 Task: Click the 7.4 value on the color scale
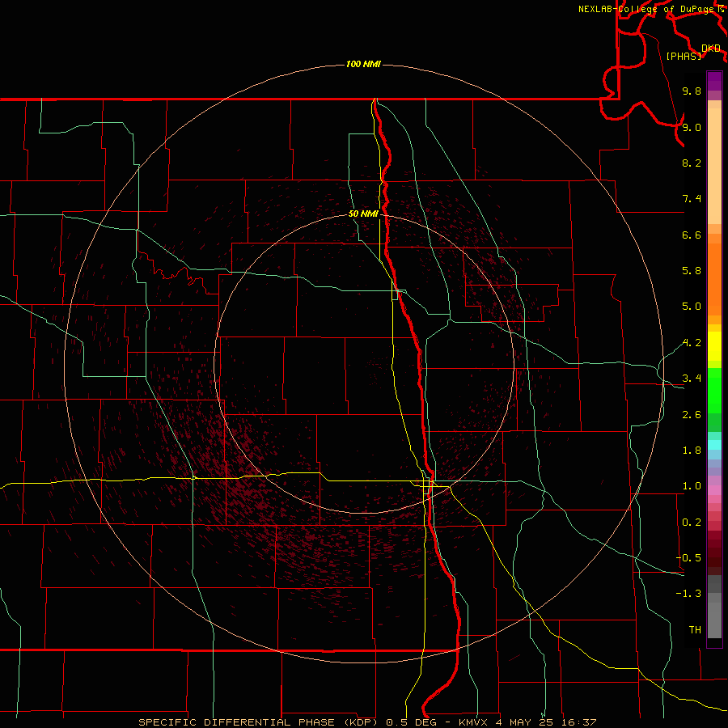point(692,199)
